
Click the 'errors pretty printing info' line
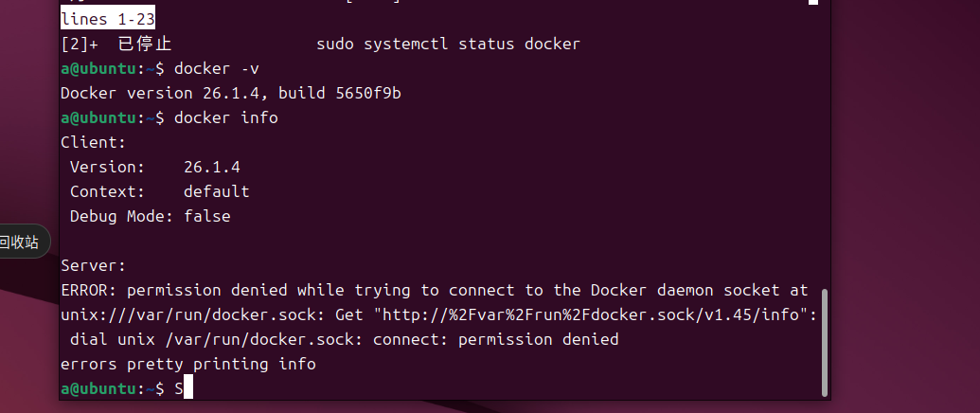coord(187,364)
